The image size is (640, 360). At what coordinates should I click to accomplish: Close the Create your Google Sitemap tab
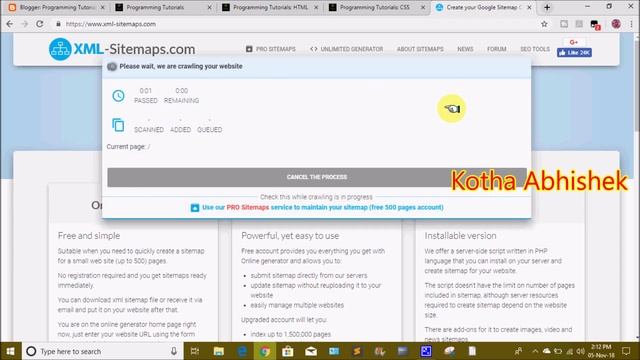[529, 7]
